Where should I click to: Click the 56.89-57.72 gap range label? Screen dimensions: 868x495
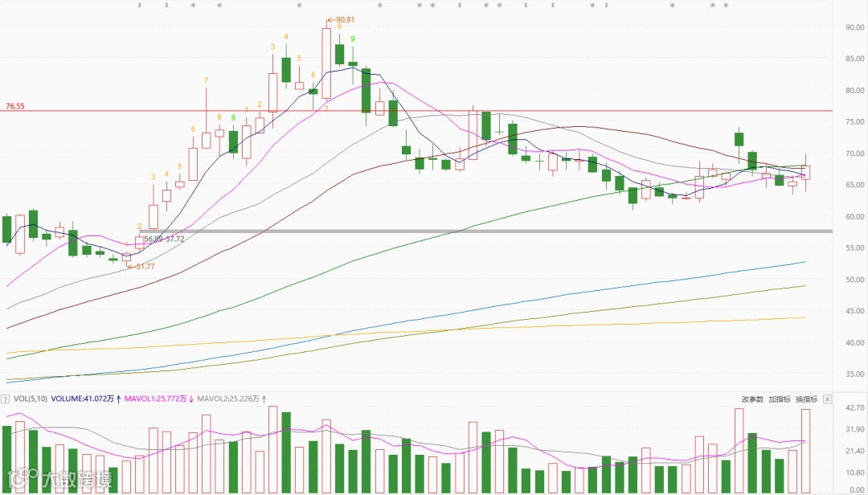tap(164, 239)
